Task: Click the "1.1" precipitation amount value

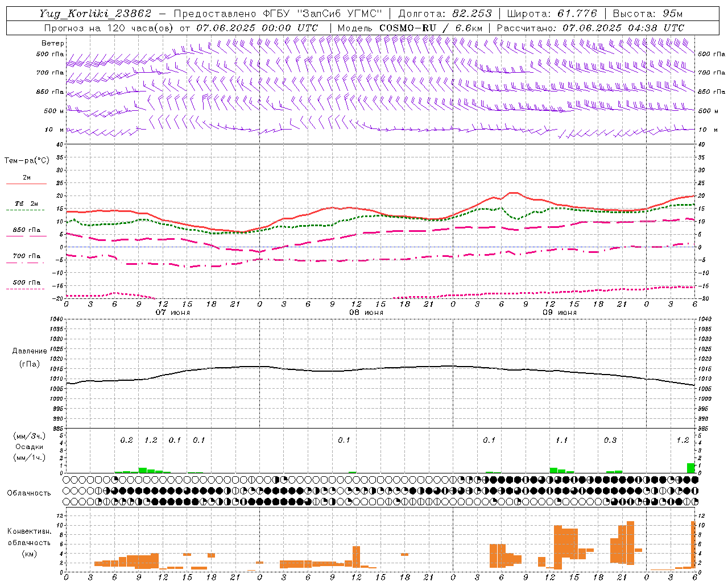Action: (561, 440)
